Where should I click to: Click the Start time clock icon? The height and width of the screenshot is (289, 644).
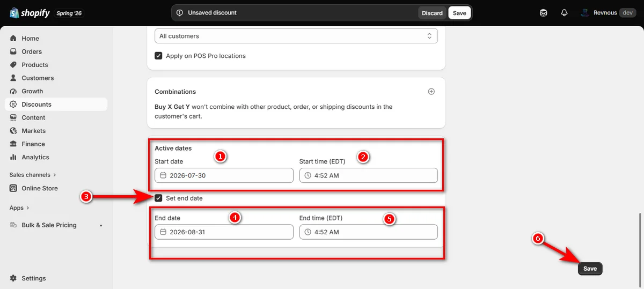click(308, 175)
